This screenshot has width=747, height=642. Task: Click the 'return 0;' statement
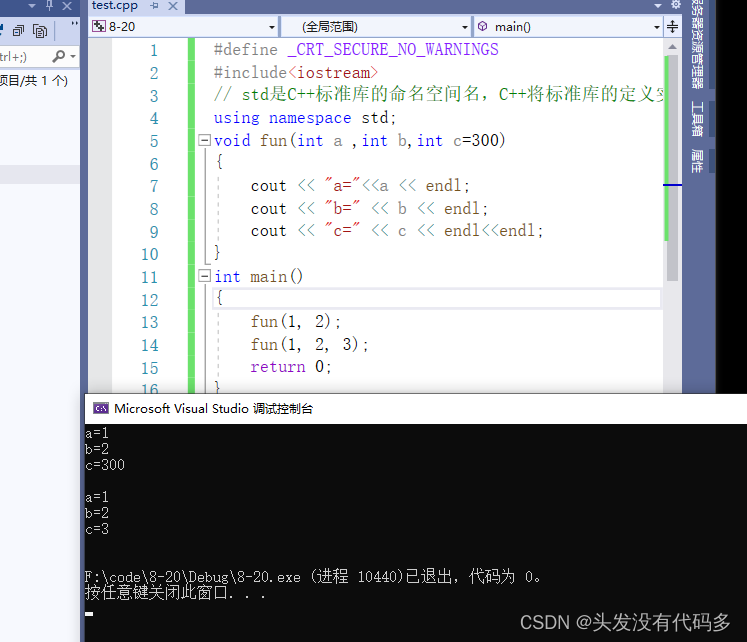[x=291, y=366]
